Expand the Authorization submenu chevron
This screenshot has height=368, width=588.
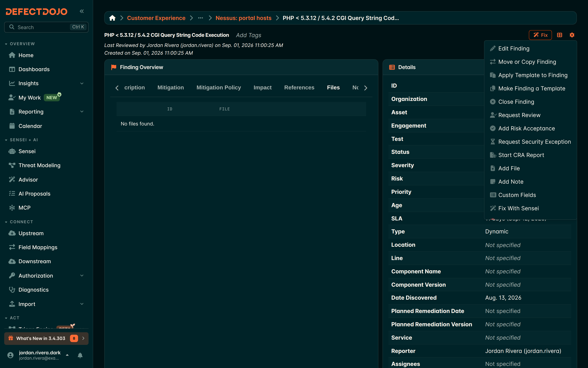82,275
